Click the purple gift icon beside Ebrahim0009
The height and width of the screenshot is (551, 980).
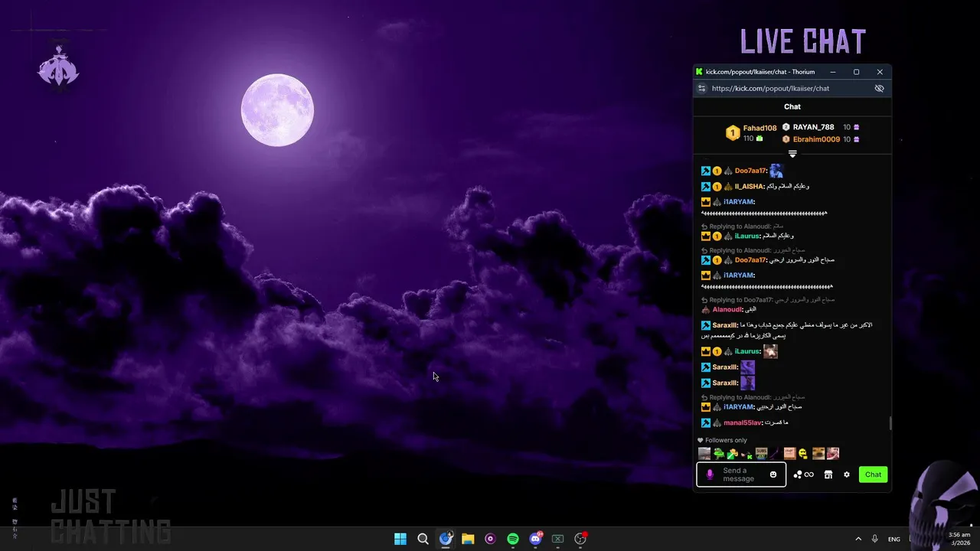[856, 139]
